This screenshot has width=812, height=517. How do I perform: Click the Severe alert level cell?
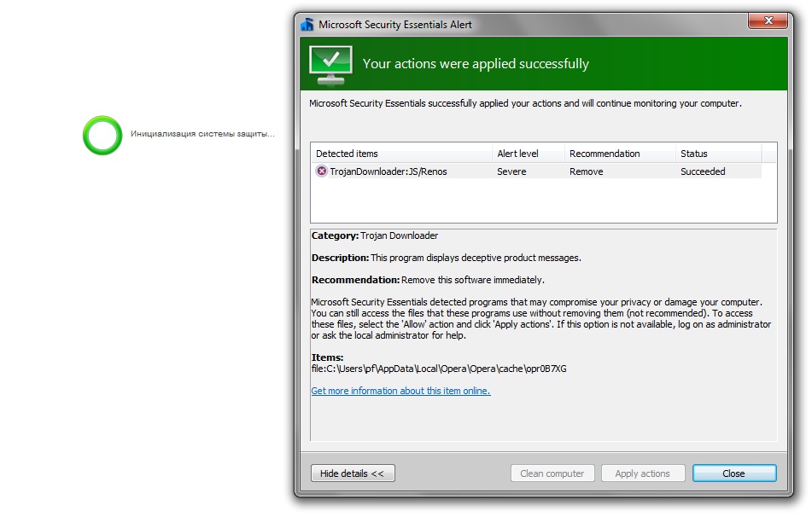click(x=511, y=171)
